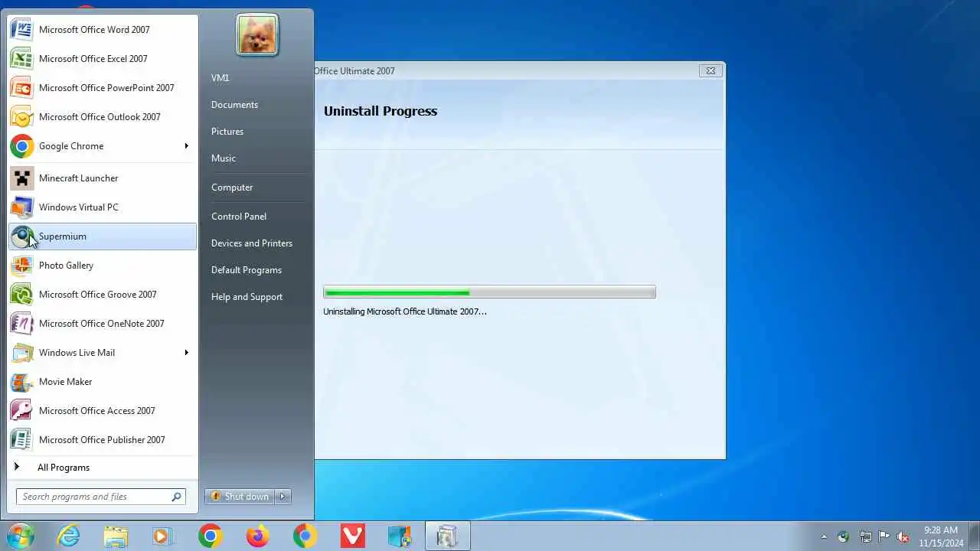980x551 pixels.
Task: Launch Supermium browser from Start menu
Action: pyautogui.click(x=102, y=236)
